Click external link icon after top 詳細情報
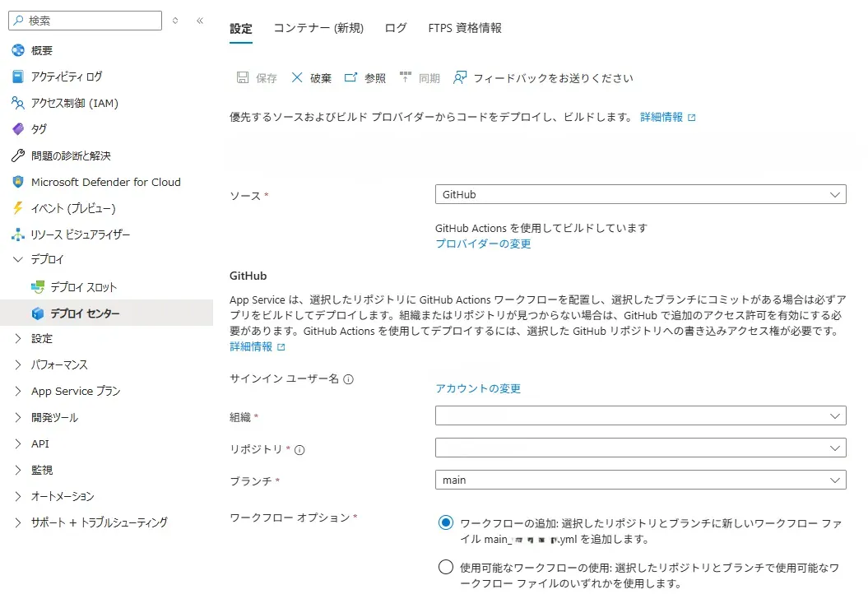 pyautogui.click(x=691, y=118)
